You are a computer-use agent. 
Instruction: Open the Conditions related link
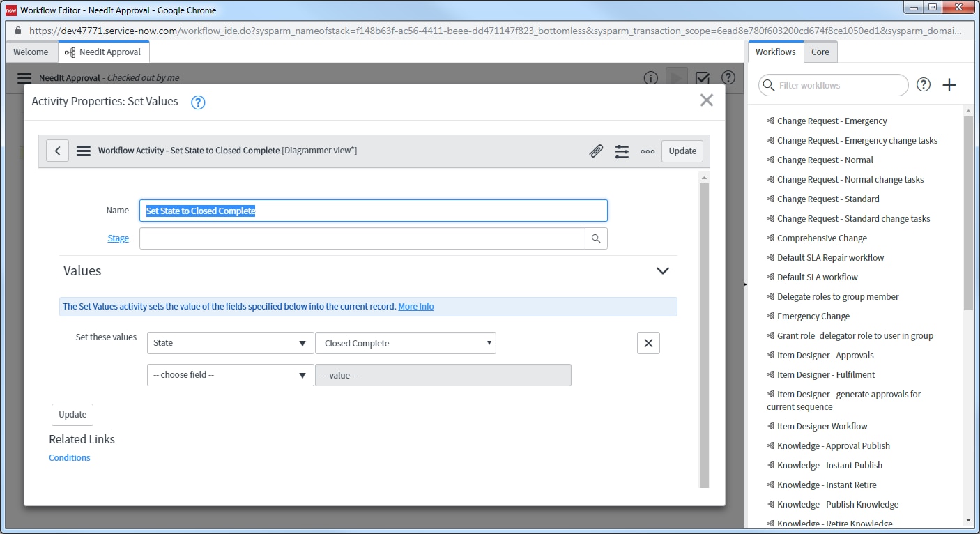(70, 458)
